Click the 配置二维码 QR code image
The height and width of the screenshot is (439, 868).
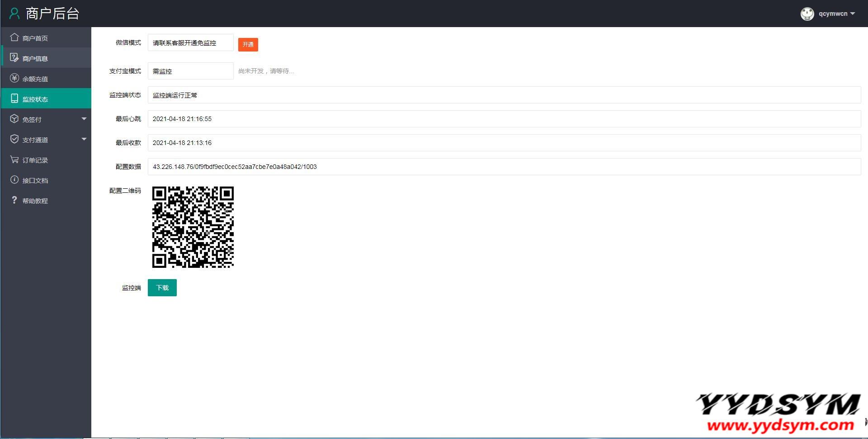pyautogui.click(x=193, y=227)
